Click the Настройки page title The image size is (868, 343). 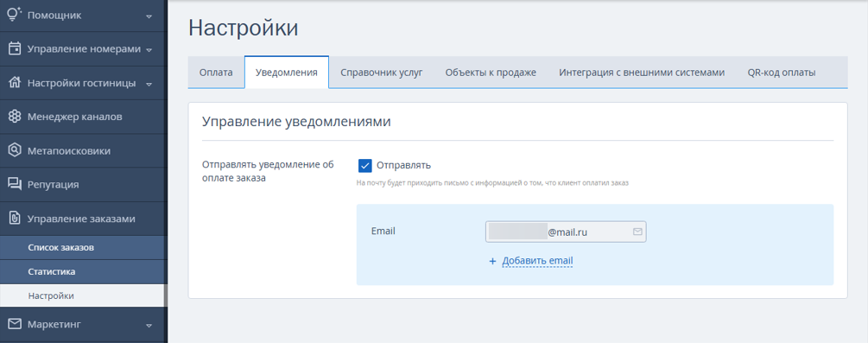pos(243,28)
